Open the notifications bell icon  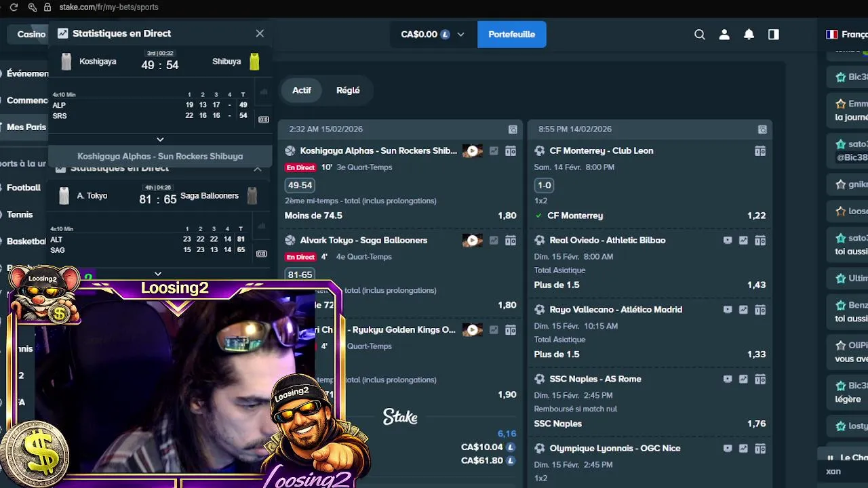[x=749, y=35]
